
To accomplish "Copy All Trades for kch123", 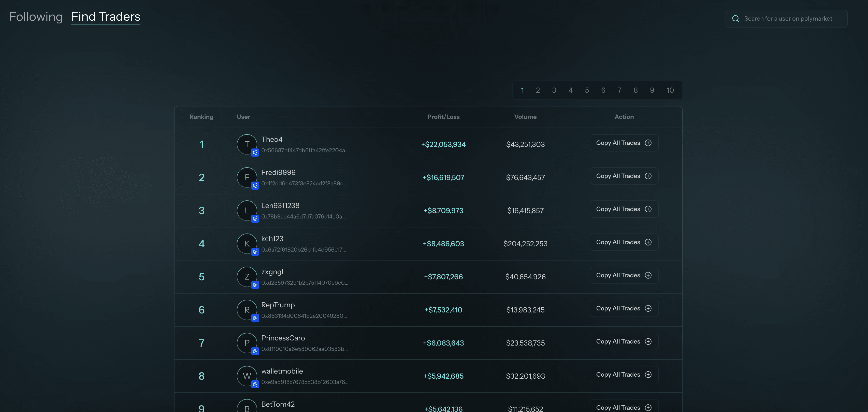I will pos(624,242).
